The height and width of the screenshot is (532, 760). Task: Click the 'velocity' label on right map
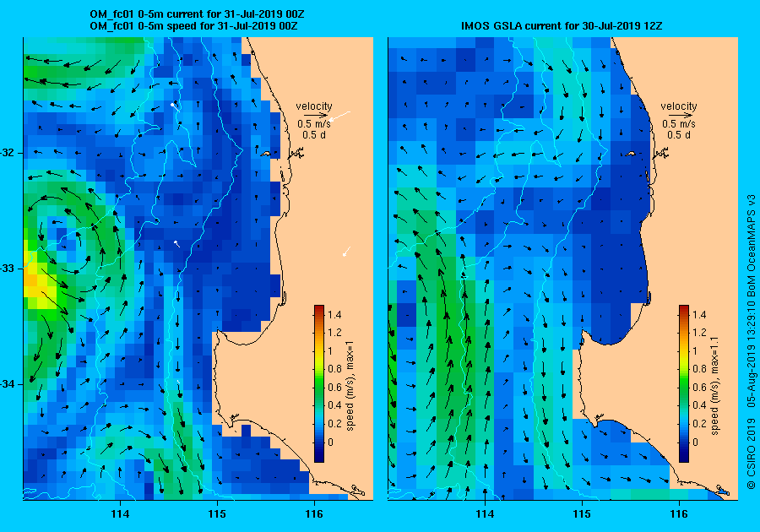pyautogui.click(x=679, y=106)
